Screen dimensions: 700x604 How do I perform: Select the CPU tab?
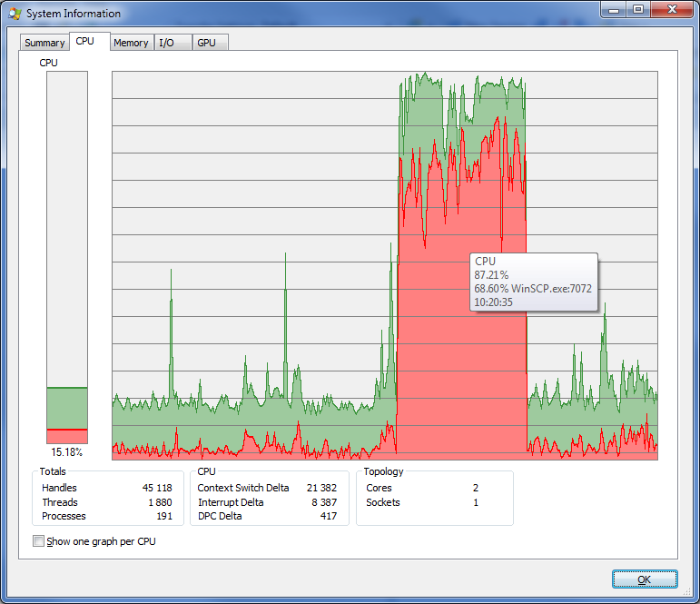pyautogui.click(x=84, y=42)
